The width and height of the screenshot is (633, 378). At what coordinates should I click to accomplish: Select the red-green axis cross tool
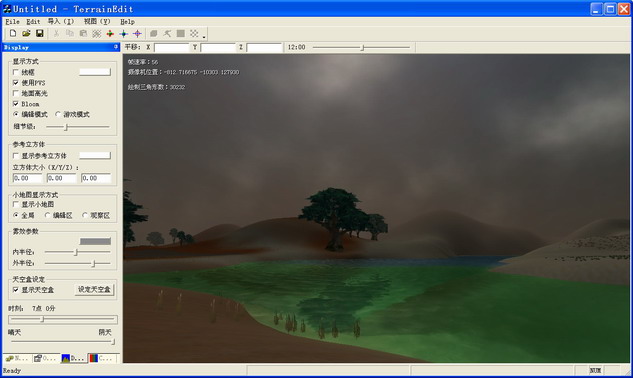pos(110,34)
